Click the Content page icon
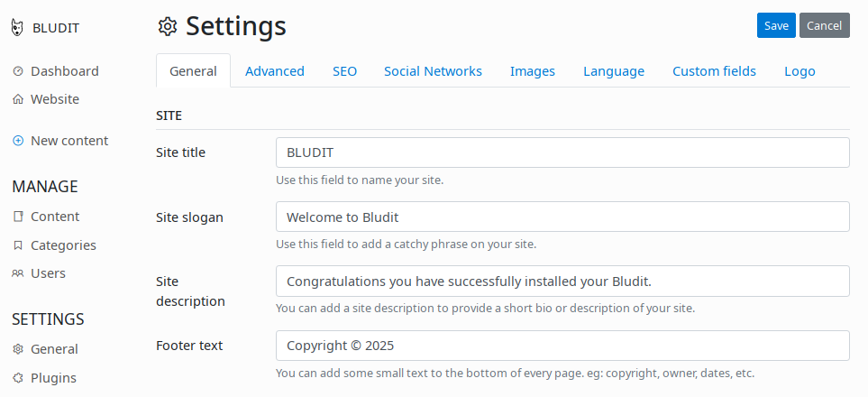Image resolution: width=868 pixels, height=397 pixels. [18, 217]
